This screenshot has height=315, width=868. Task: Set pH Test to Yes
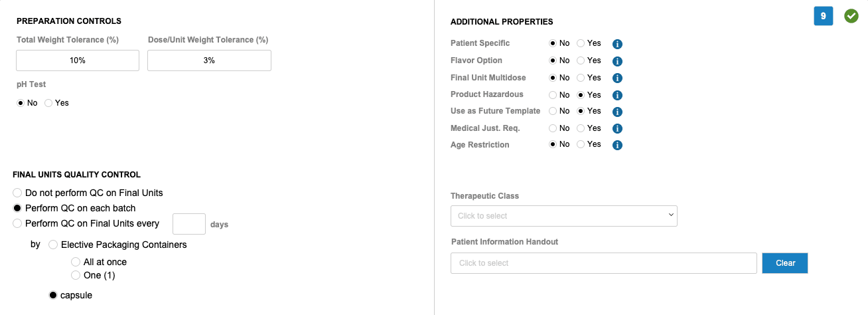48,103
